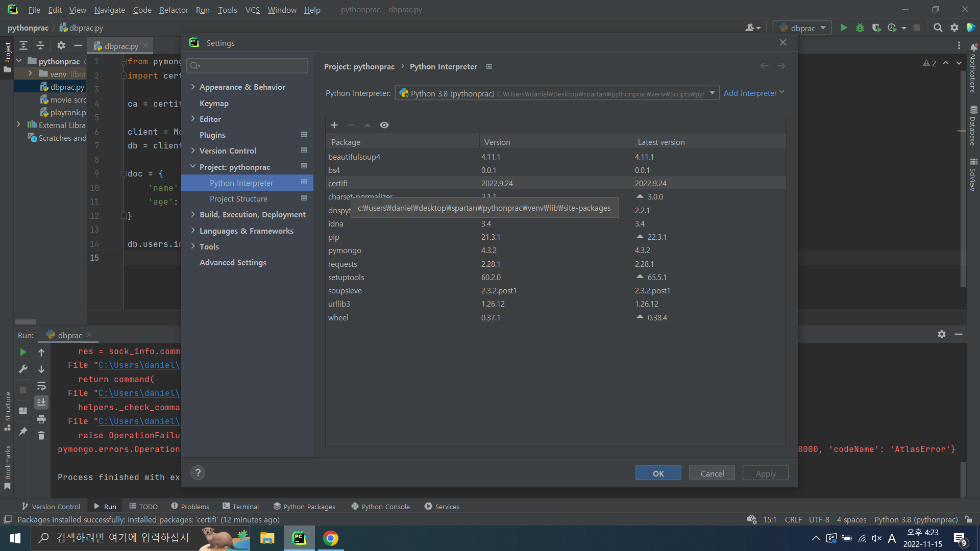
Task: Open the Database side panel
Action: [973, 126]
